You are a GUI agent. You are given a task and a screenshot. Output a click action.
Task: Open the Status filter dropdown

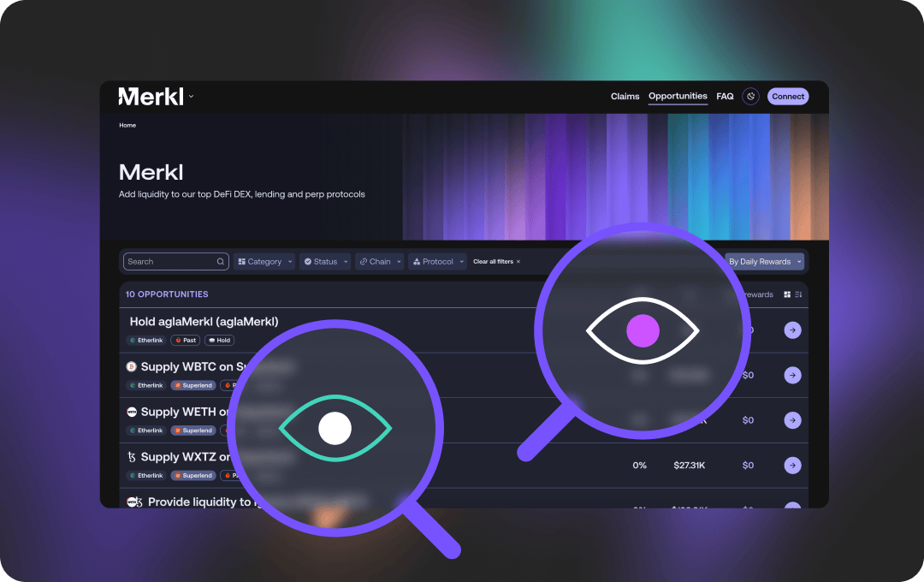point(325,262)
